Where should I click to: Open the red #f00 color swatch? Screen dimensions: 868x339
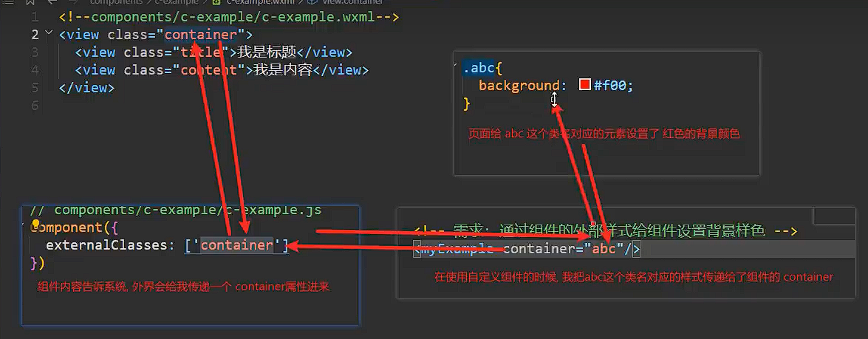(x=584, y=85)
